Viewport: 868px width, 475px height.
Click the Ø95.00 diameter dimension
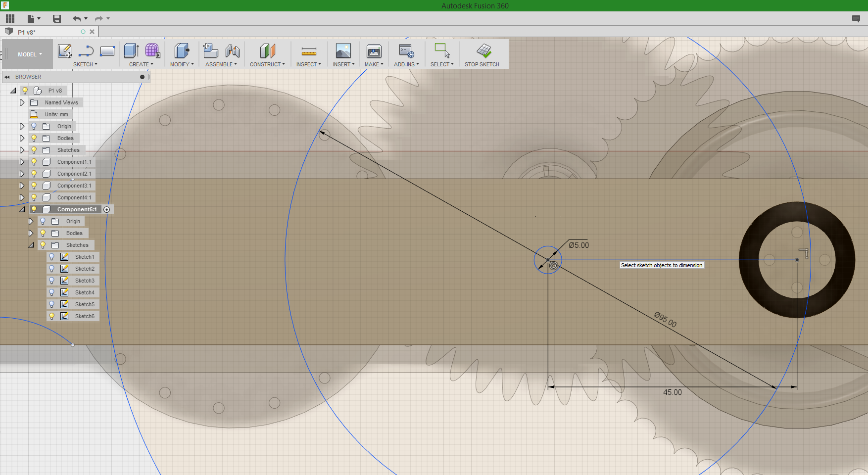pyautogui.click(x=665, y=320)
